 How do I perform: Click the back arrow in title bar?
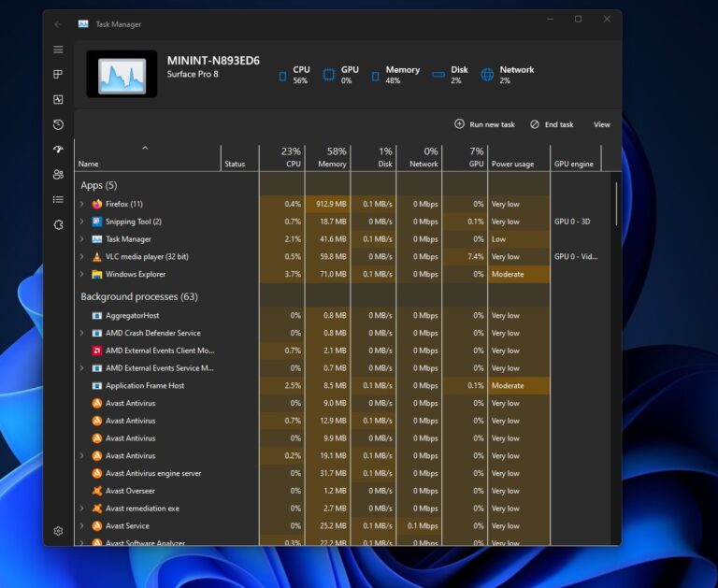58,24
